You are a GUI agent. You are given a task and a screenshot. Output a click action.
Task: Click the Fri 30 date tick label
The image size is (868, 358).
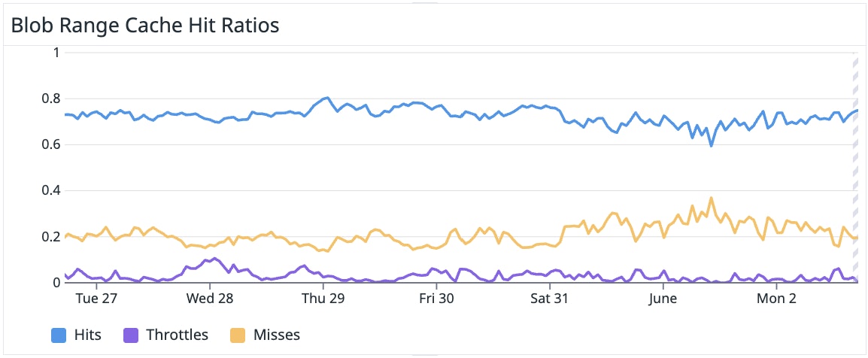coord(436,299)
